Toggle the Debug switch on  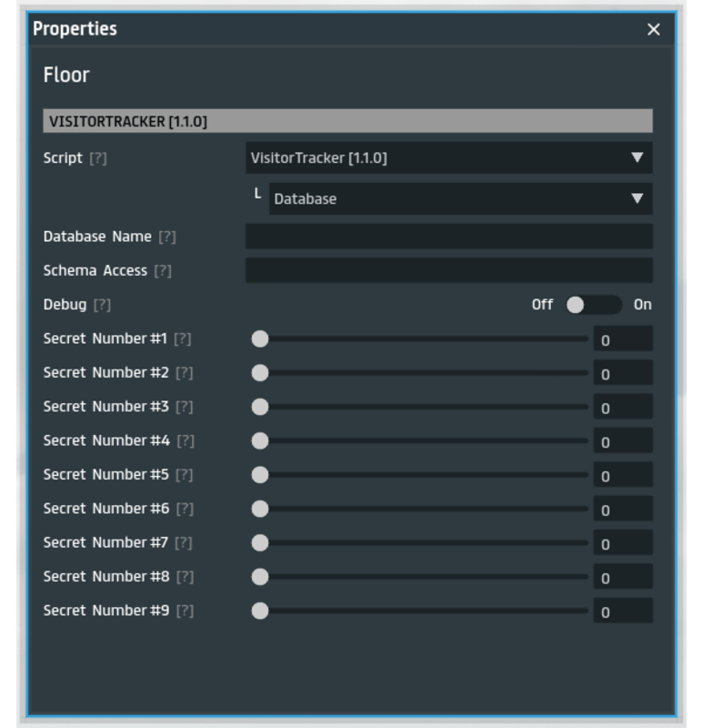point(593,305)
